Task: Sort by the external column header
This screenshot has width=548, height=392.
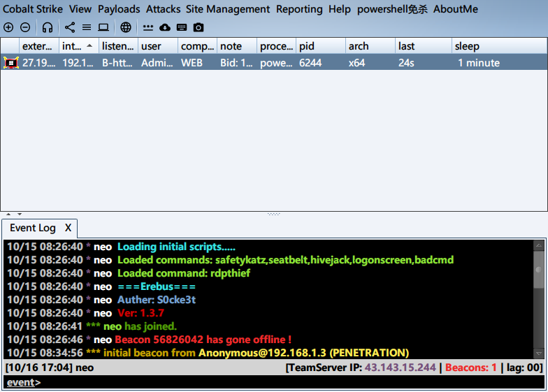Action: (x=39, y=46)
